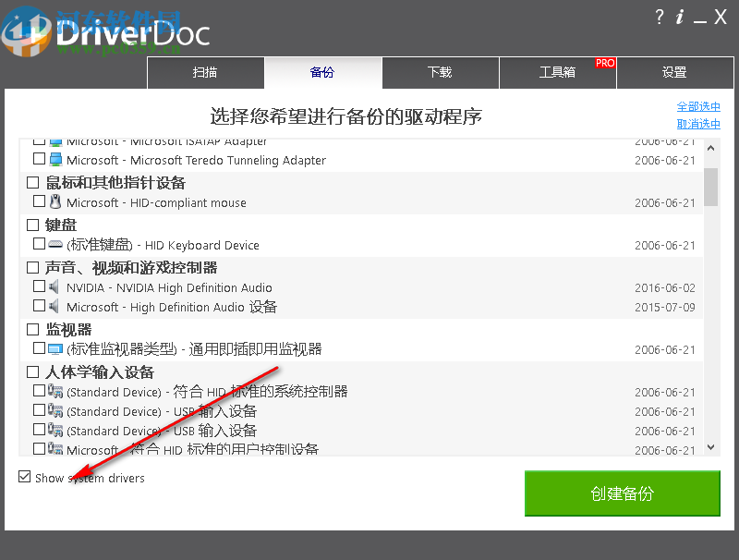This screenshot has width=739, height=560.
Task: Click the adapter icon beside Microsoft Teredo Tunneling Adapter
Action: (x=55, y=160)
